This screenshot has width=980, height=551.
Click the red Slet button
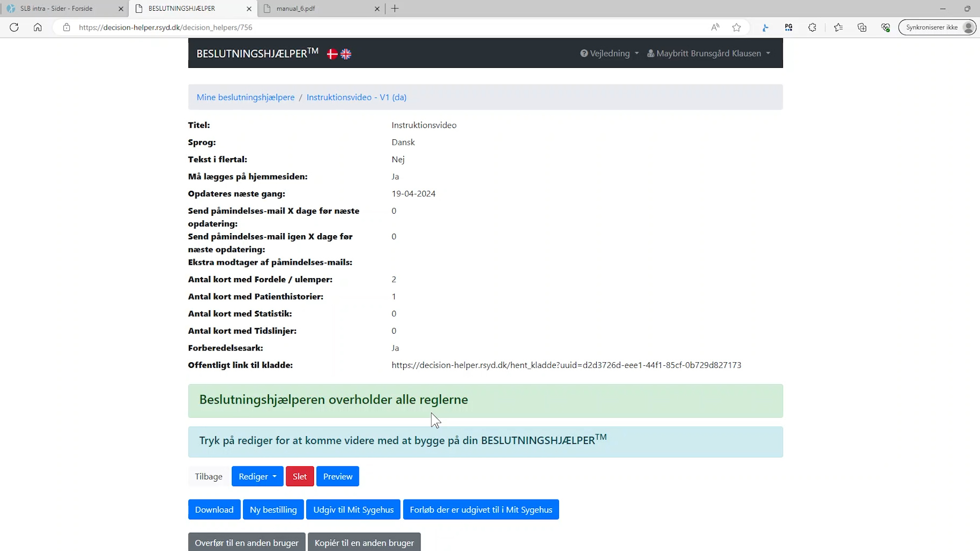click(300, 477)
